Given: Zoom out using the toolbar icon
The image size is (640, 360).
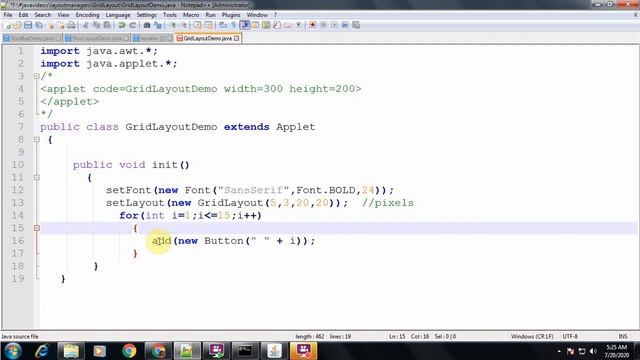Looking at the screenshot, I should (184, 25).
